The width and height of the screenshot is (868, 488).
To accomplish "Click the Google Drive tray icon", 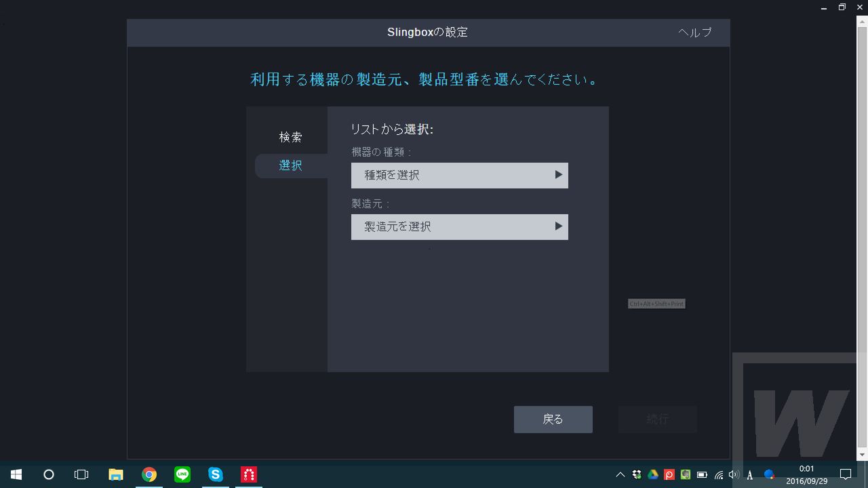I will [653, 474].
